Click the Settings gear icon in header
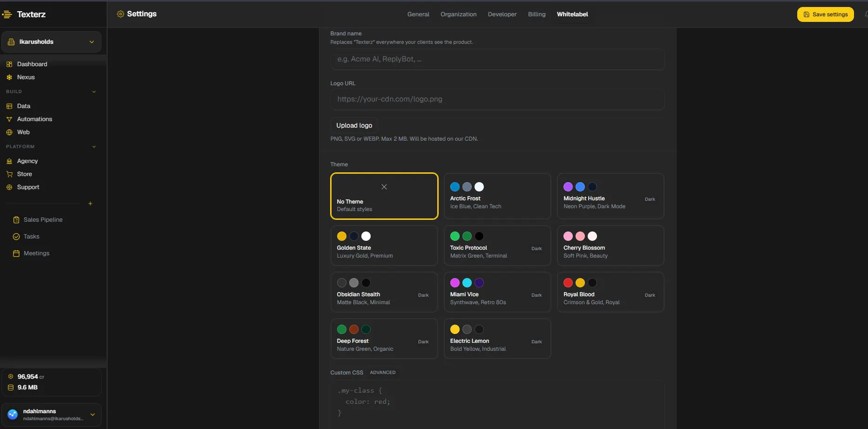The width and height of the screenshot is (868, 429). pos(121,14)
